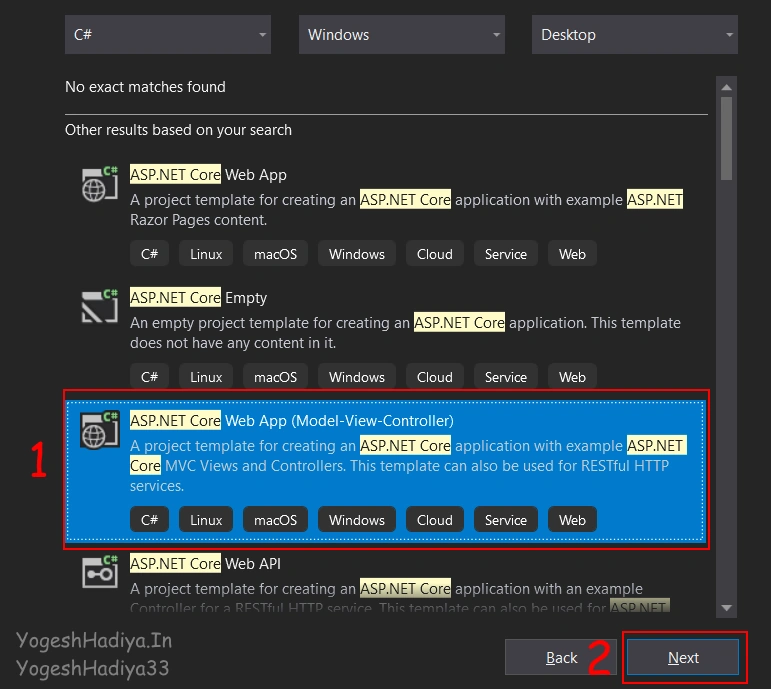This screenshot has height=689, width=771.
Task: Click the Razor Pages content description text
Action: tap(406, 210)
